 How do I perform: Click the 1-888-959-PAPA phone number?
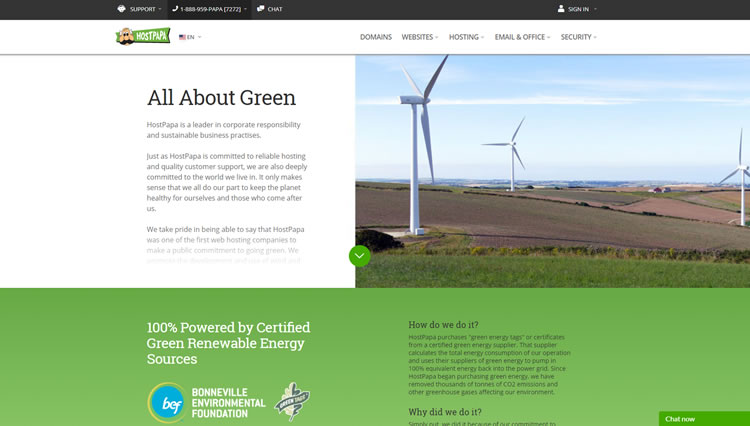tap(210, 9)
